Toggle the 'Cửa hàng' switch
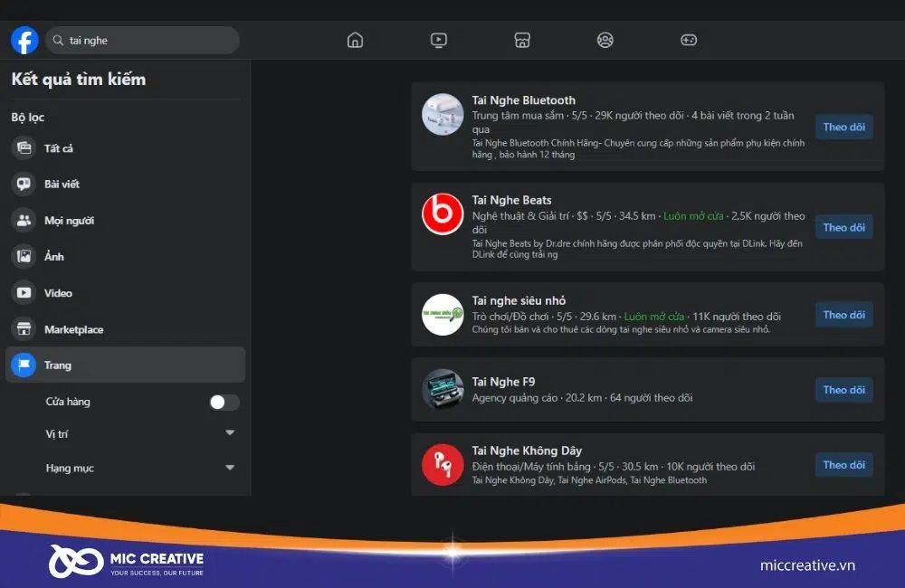The width and height of the screenshot is (905, 588). [224, 403]
